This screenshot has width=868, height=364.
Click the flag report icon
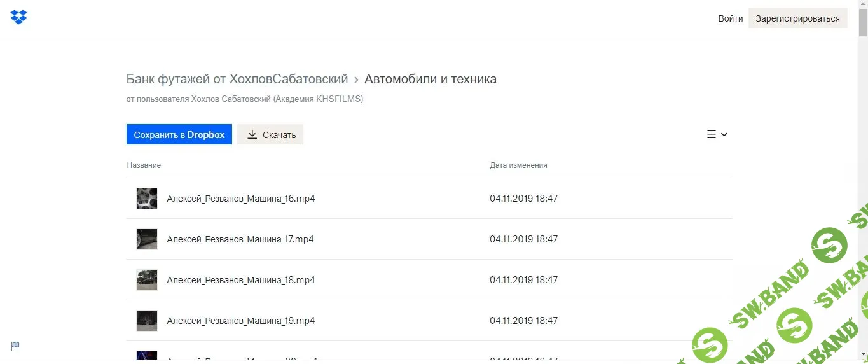coord(15,346)
